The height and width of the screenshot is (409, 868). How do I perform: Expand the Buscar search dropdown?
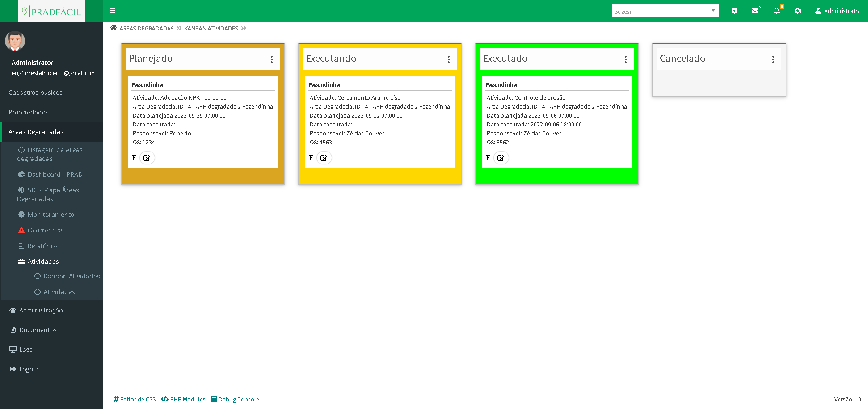(713, 11)
